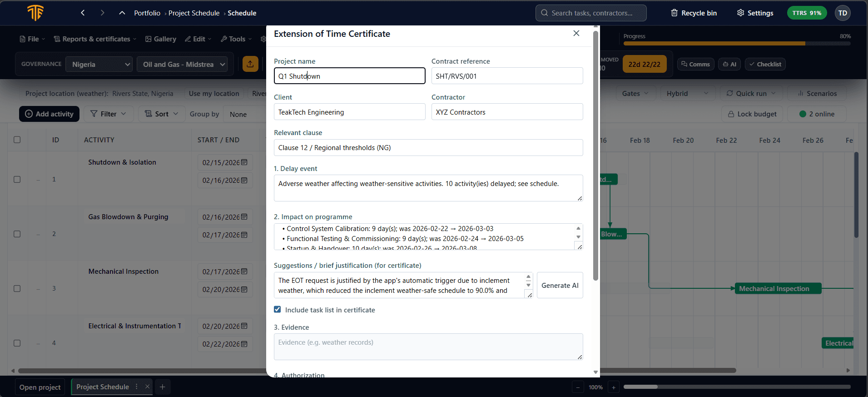This screenshot has height=397, width=868.
Task: Click into the Evidence text area
Action: pos(428,347)
